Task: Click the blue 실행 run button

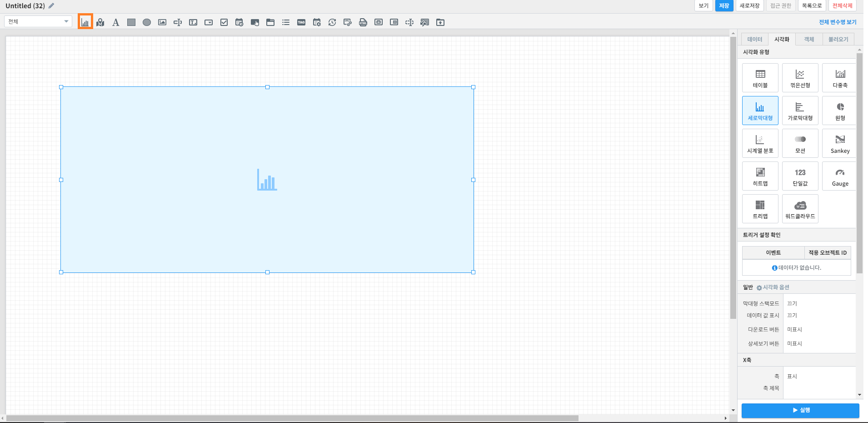Action: tap(800, 410)
